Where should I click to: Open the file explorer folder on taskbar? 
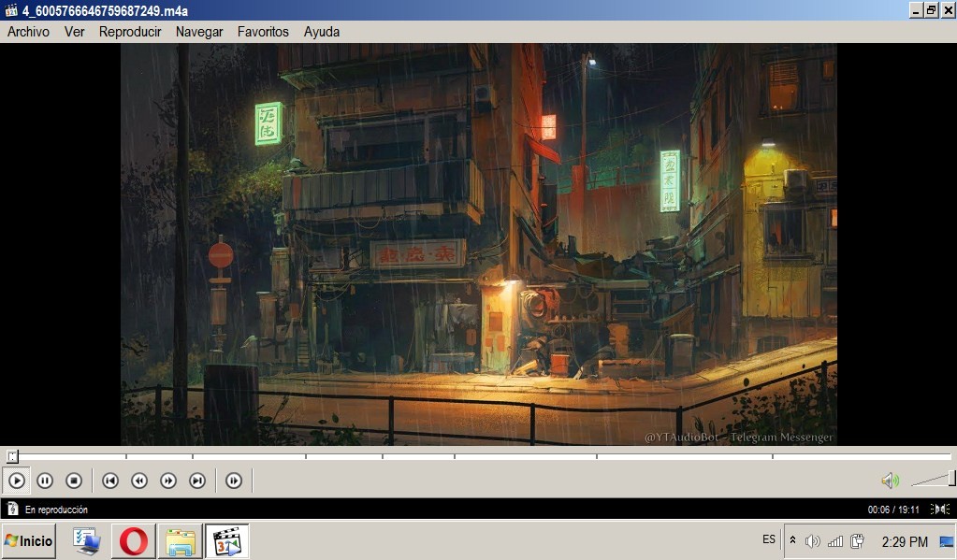[181, 541]
